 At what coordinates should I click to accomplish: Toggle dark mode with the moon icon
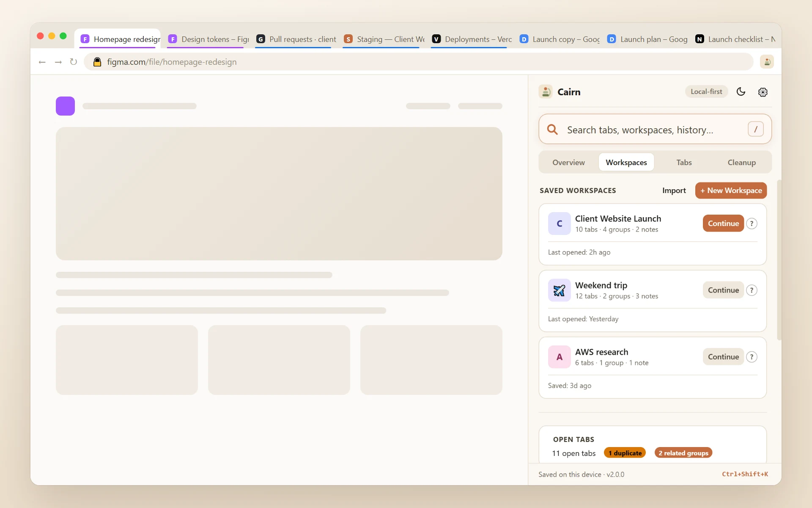click(x=741, y=92)
